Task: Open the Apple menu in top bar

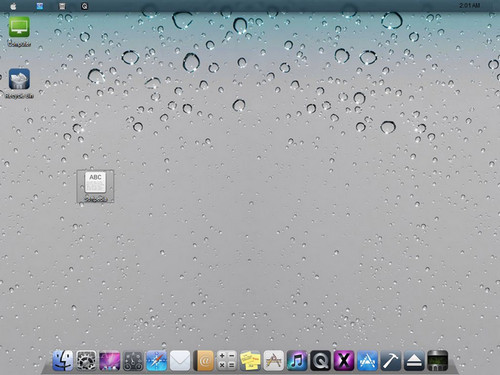Action: click(13, 6)
